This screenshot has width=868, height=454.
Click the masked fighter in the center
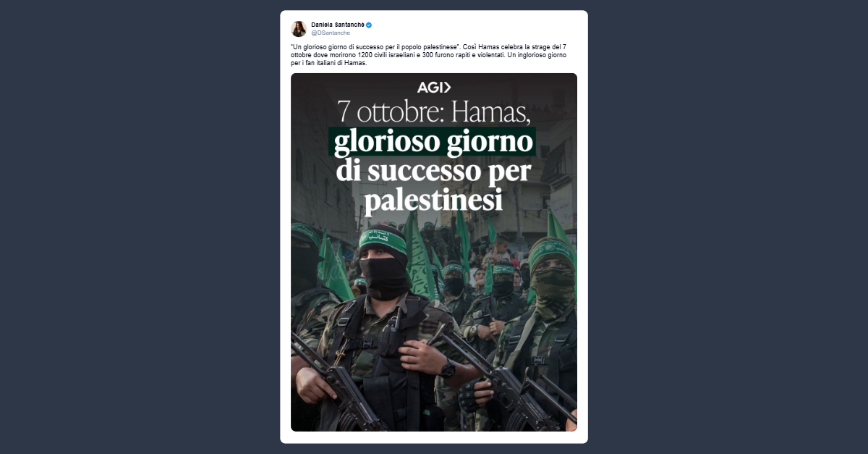pos(383,326)
